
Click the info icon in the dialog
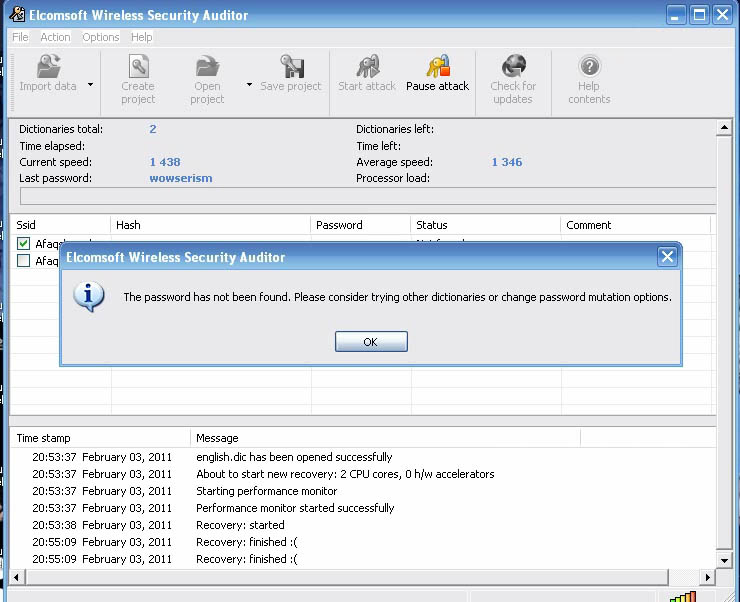click(89, 297)
